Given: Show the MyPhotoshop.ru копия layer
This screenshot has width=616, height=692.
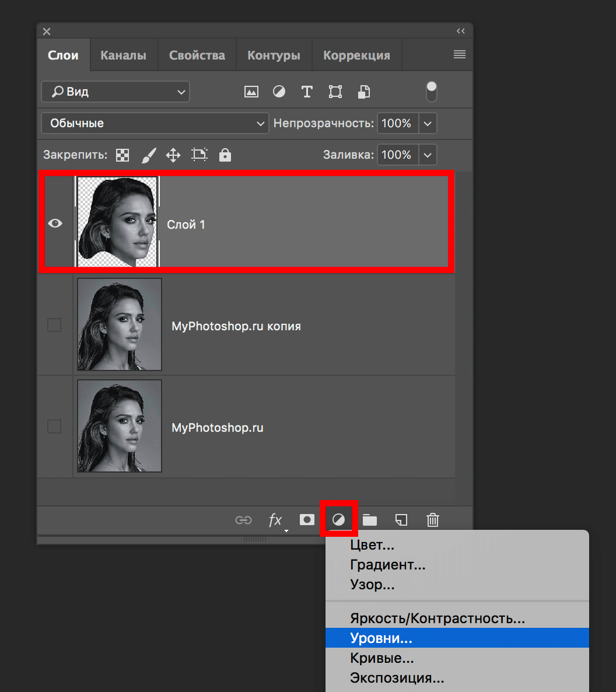Looking at the screenshot, I should pyautogui.click(x=54, y=325).
